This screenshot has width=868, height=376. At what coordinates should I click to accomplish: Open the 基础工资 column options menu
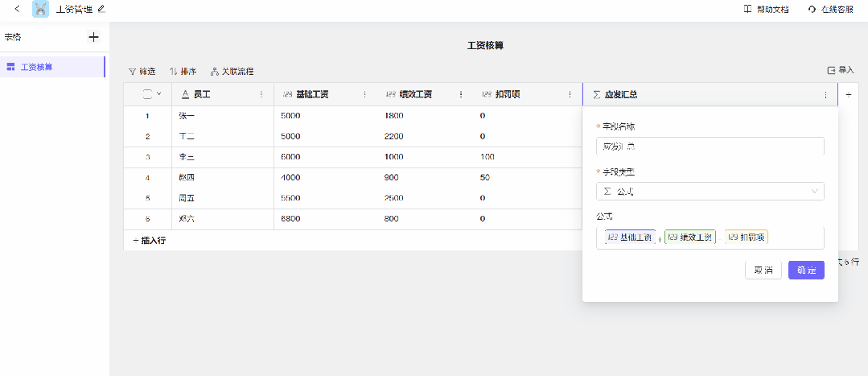point(364,94)
